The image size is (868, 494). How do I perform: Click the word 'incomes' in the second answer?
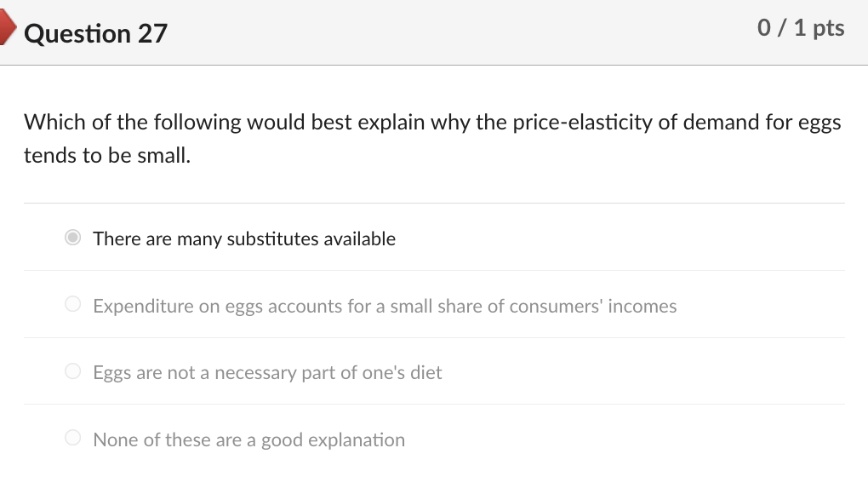tap(642, 306)
